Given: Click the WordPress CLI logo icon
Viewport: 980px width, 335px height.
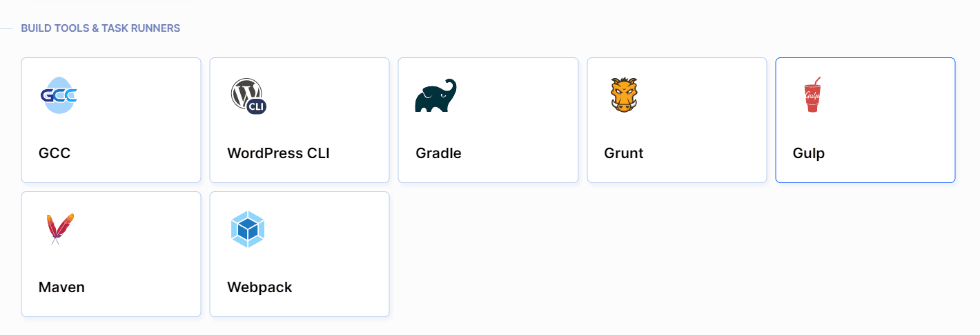Looking at the screenshot, I should point(248,96).
